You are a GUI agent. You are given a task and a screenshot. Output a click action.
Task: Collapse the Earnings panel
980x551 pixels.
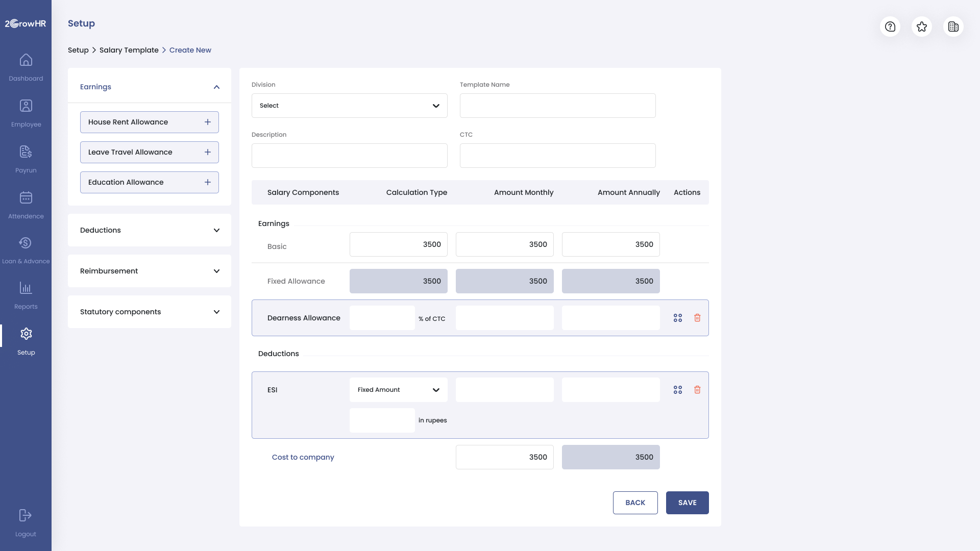click(x=216, y=87)
